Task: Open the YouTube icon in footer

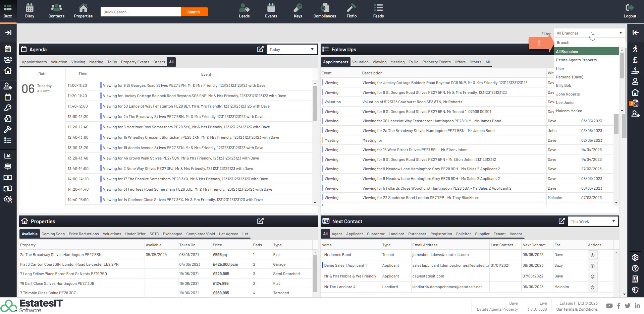Action: pos(609,306)
